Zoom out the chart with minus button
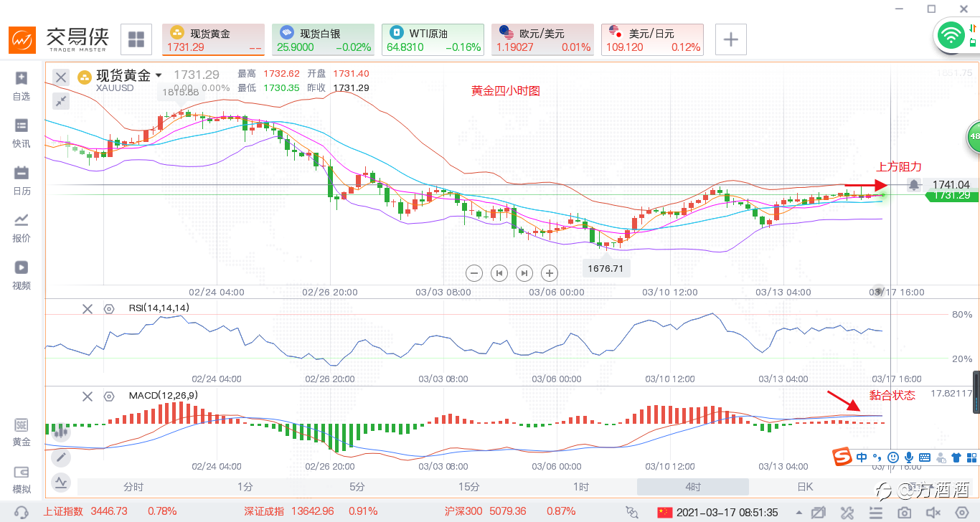This screenshot has height=522, width=980. tap(473, 272)
